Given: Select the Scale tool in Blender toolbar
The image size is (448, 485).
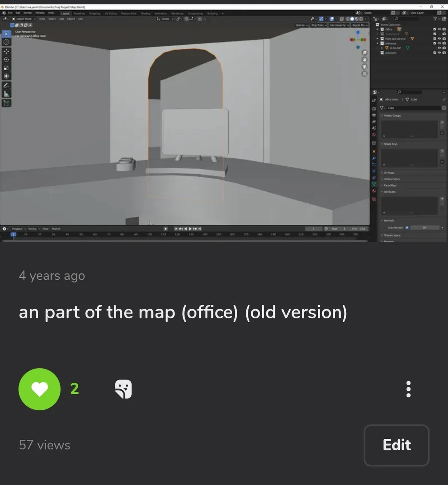Looking at the screenshot, I should 6,68.
